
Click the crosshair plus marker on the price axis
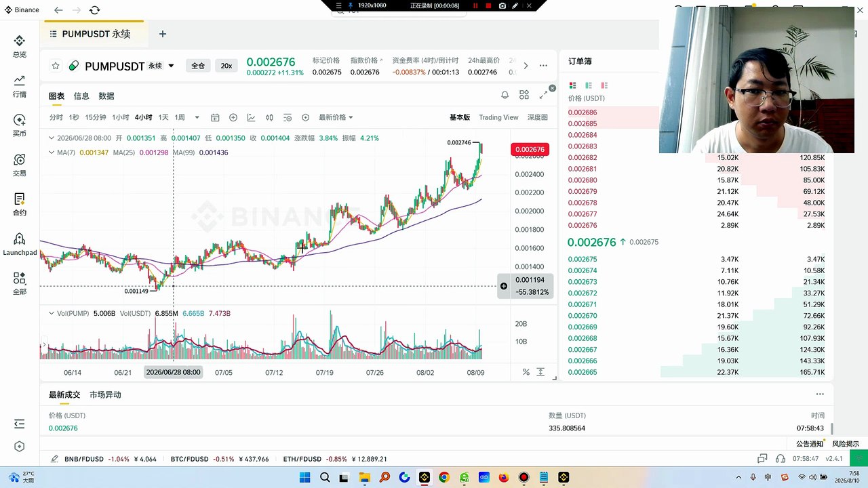[503, 286]
